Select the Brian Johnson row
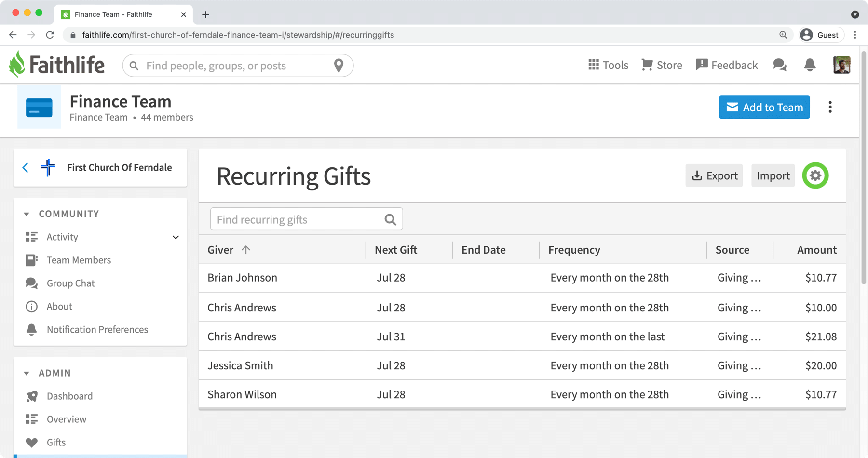Screen dimensions: 868x458 tap(522, 278)
